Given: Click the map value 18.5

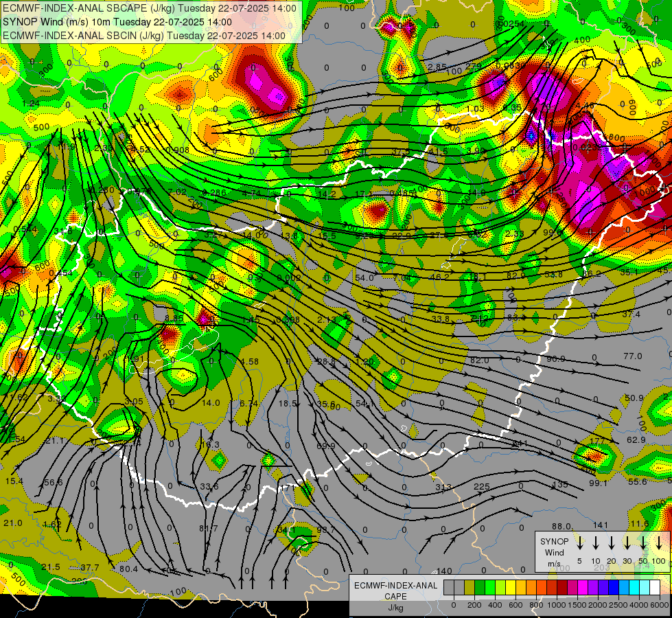Looking at the screenshot, I should point(288,404).
